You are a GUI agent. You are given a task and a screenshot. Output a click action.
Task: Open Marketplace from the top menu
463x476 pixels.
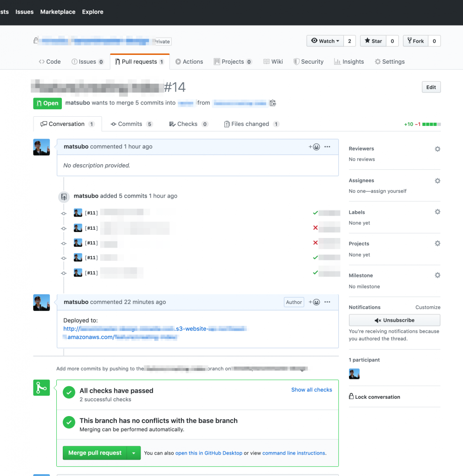[58, 12]
